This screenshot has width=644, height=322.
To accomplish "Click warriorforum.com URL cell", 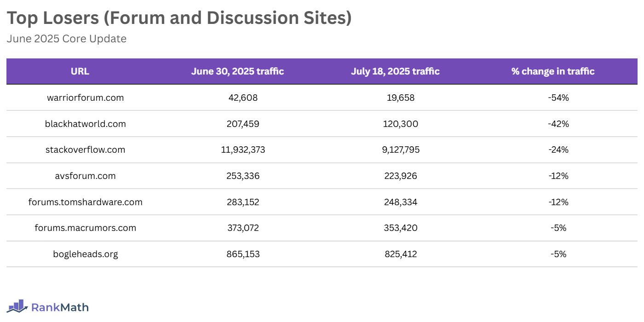I will (86, 98).
